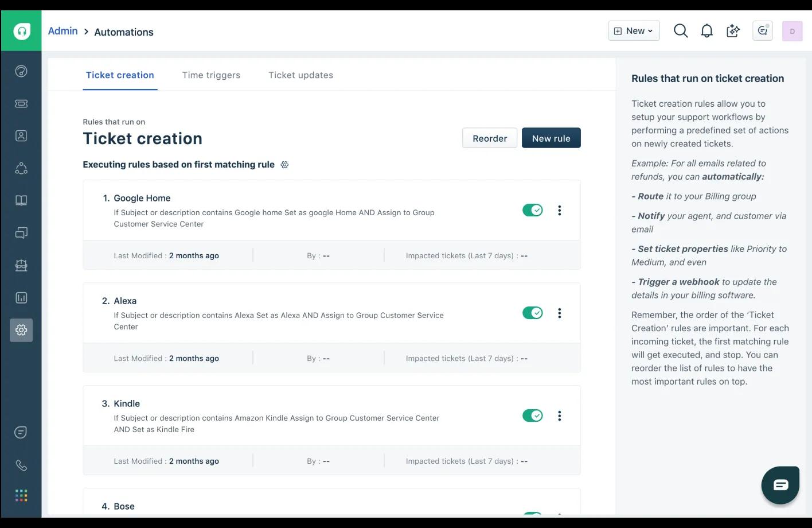
Task: Click the settings gear beside Executing rules
Action: click(284, 165)
